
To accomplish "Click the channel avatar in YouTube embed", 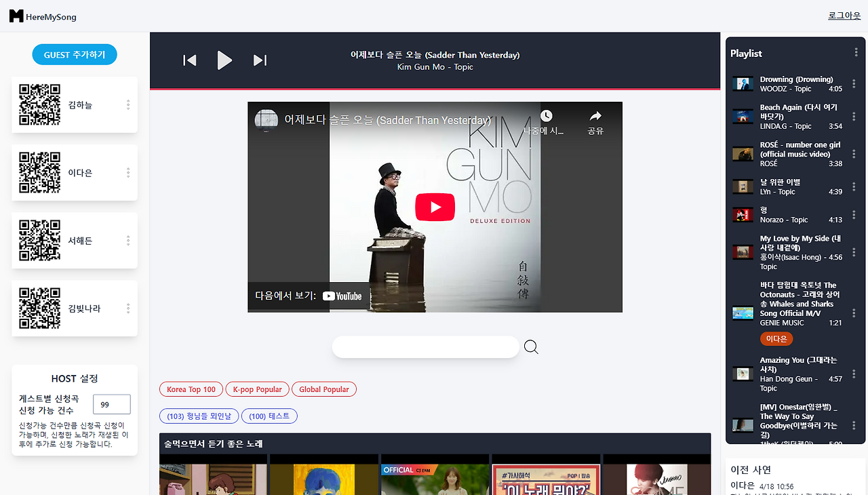I will [266, 120].
